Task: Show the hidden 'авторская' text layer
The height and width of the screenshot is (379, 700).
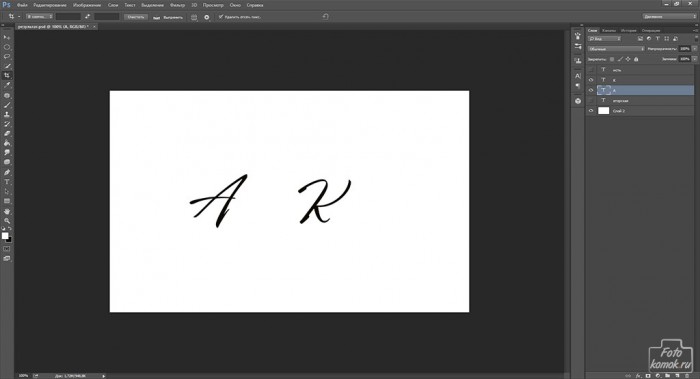Action: coord(591,100)
